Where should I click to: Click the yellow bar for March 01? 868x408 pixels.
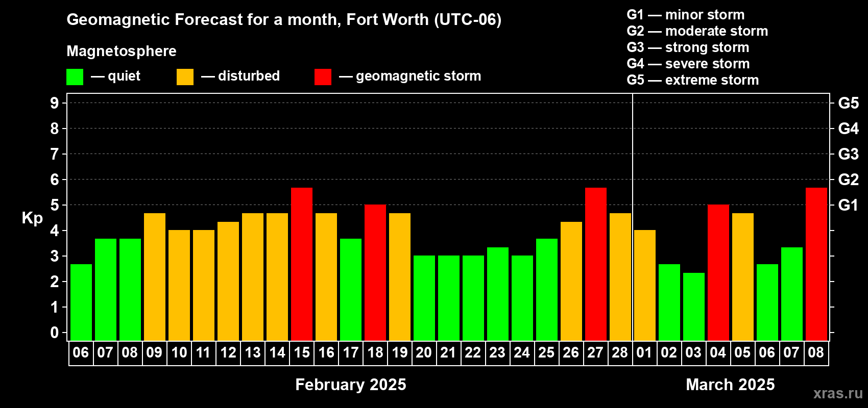coord(645,286)
